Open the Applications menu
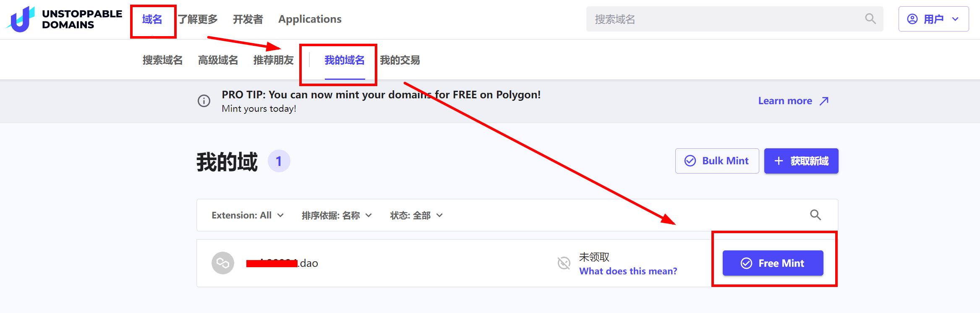Image resolution: width=980 pixels, height=313 pixels. click(x=310, y=19)
